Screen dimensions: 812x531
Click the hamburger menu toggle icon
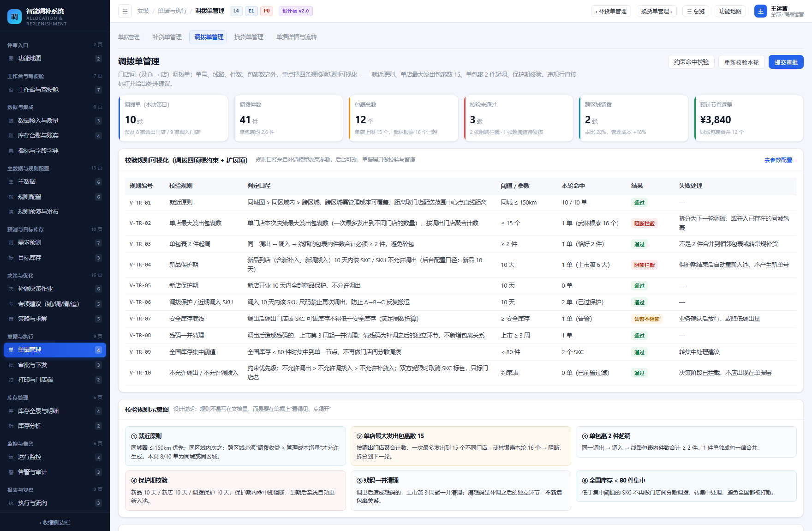click(125, 11)
